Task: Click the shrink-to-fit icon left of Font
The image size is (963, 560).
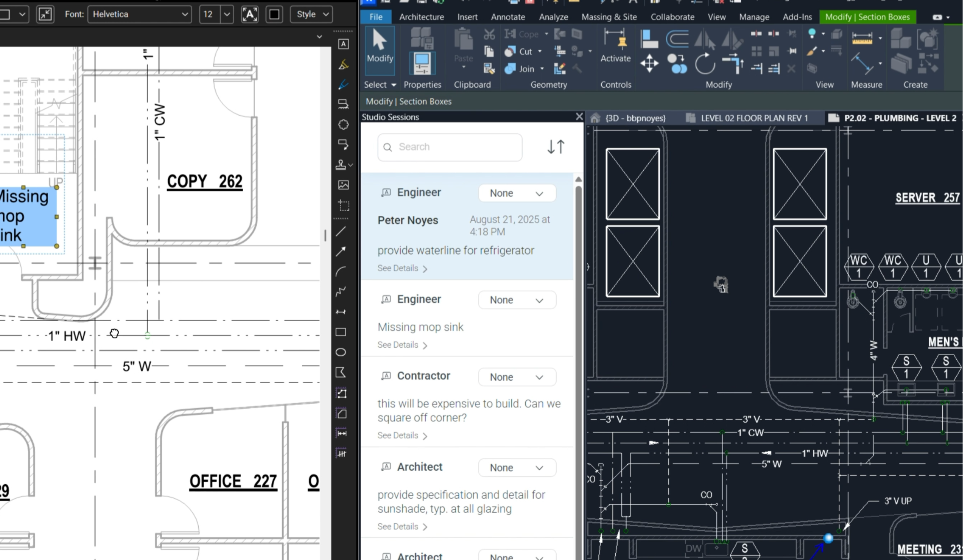Action: pos(45,14)
